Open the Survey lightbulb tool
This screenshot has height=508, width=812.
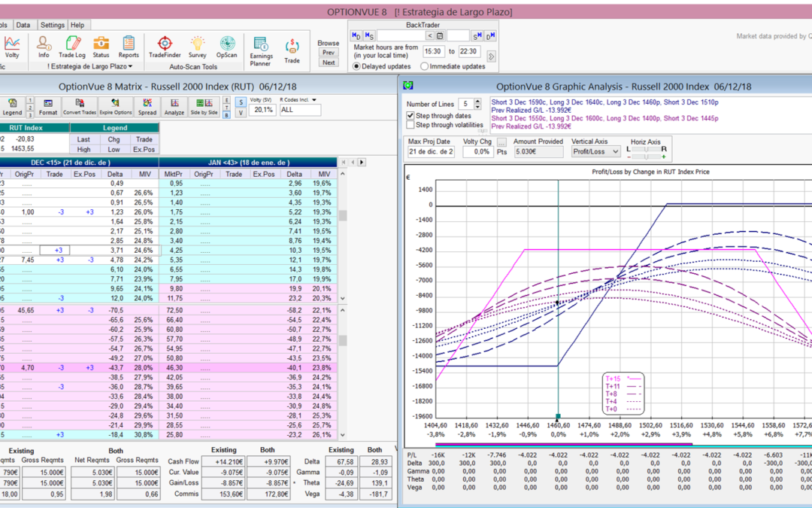[197, 47]
